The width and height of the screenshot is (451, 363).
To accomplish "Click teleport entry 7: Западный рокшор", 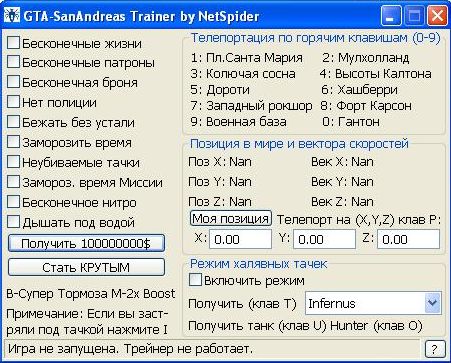I will click(251, 106).
